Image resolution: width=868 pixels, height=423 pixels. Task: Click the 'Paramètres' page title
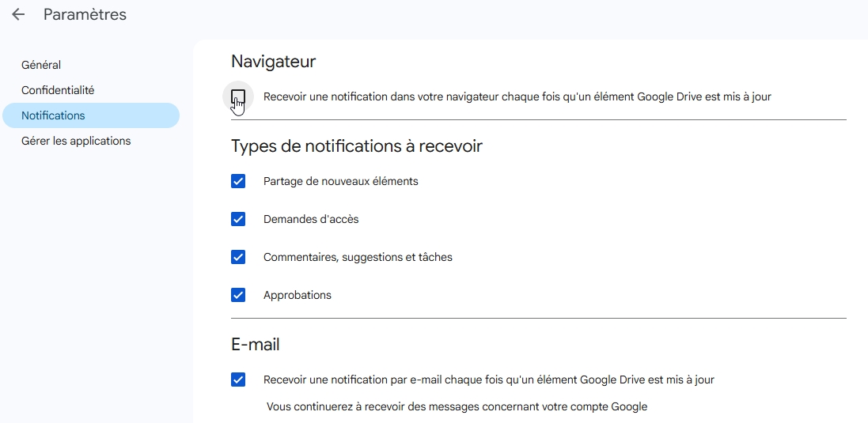[x=85, y=15]
